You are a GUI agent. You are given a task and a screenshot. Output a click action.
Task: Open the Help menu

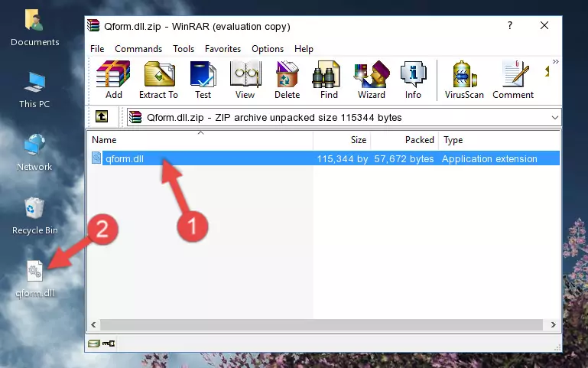[304, 49]
